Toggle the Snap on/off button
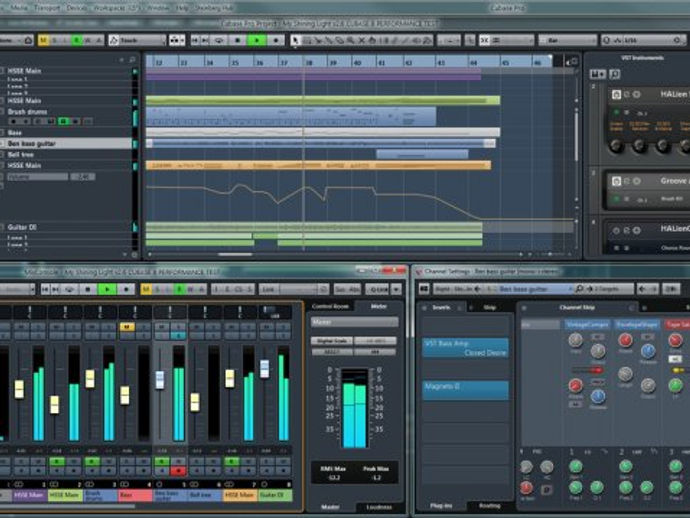Image resolution: width=690 pixels, height=518 pixels. [x=484, y=40]
